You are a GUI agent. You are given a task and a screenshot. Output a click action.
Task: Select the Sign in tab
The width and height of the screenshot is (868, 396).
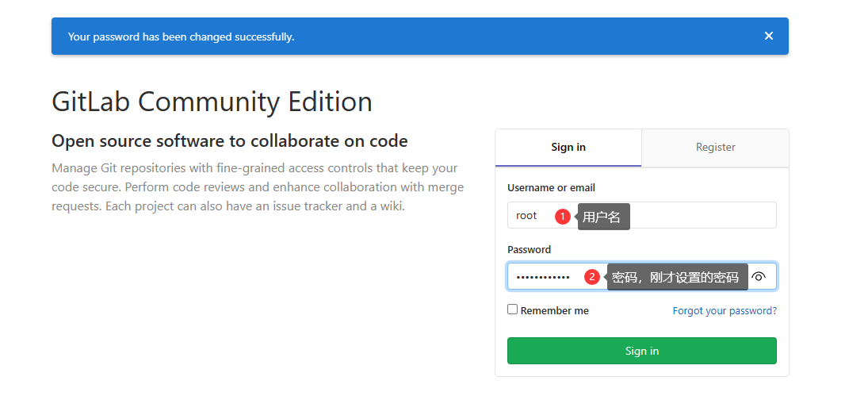point(568,148)
